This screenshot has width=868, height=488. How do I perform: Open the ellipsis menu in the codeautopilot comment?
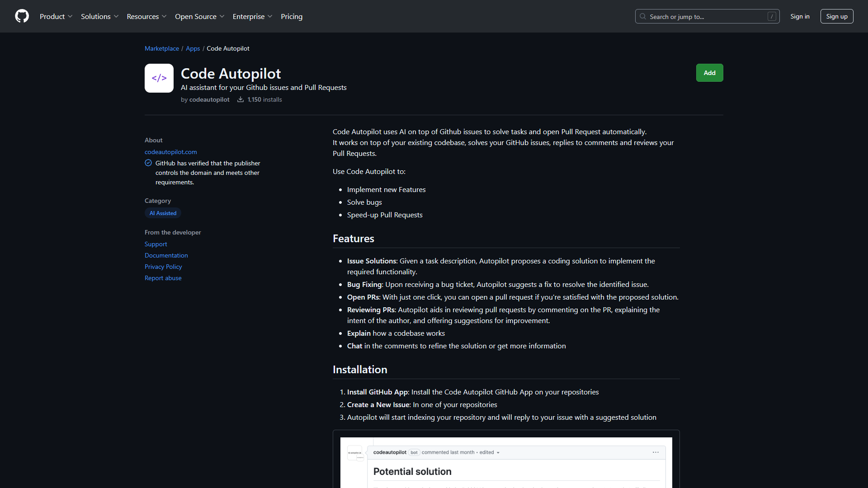[656, 452]
